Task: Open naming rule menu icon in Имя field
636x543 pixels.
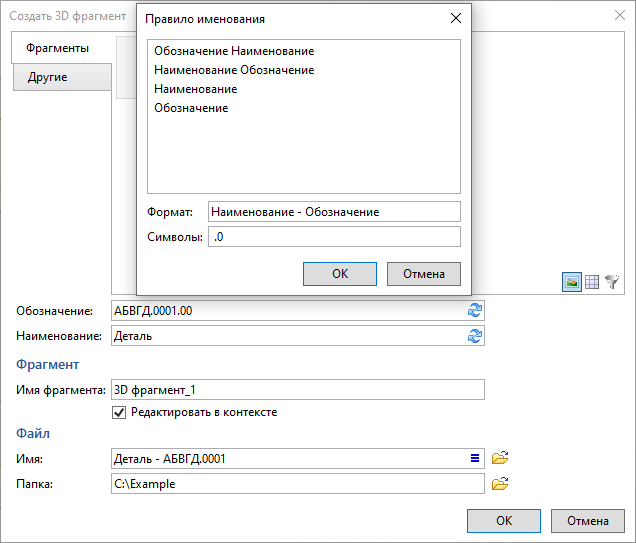Action: 475,459
